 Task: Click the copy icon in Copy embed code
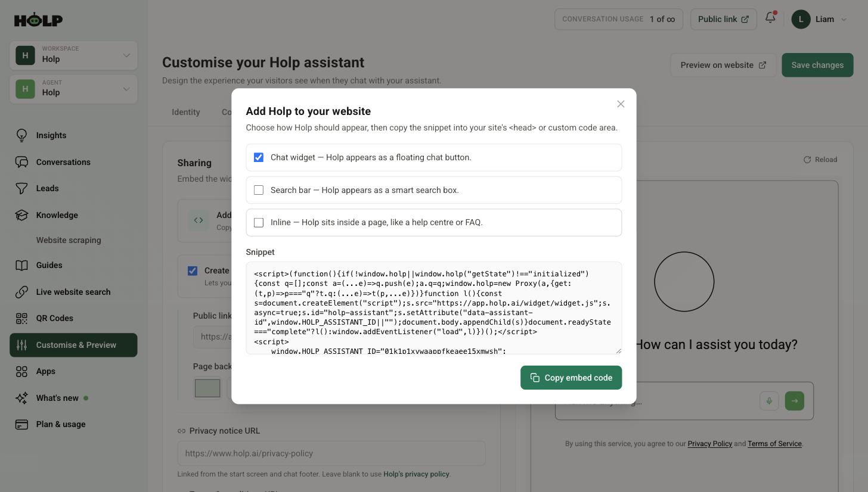(x=535, y=378)
